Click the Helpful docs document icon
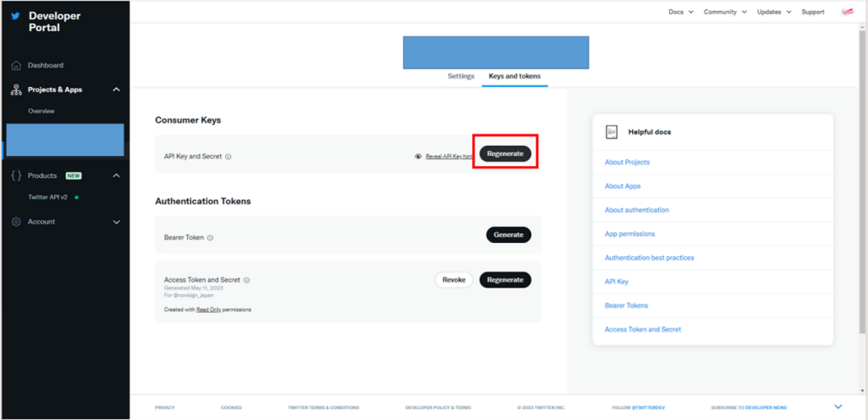Image resolution: width=868 pixels, height=420 pixels. click(x=612, y=132)
